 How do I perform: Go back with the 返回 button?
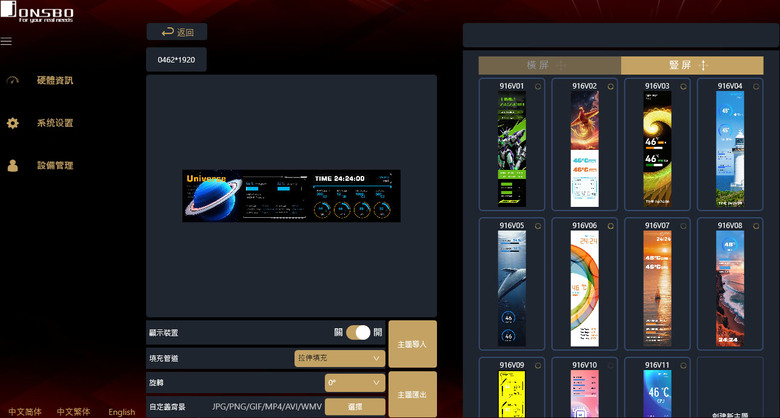pyautogui.click(x=177, y=32)
